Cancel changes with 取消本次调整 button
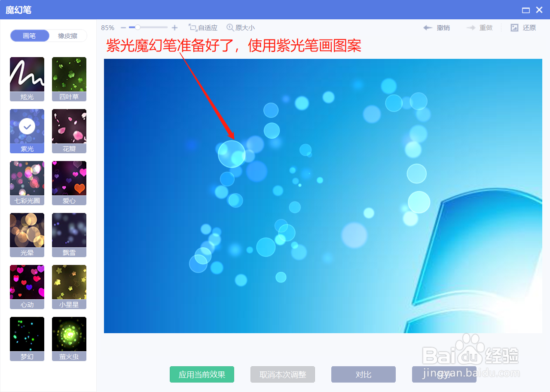Image resolution: width=550 pixels, height=392 pixels. point(283,374)
